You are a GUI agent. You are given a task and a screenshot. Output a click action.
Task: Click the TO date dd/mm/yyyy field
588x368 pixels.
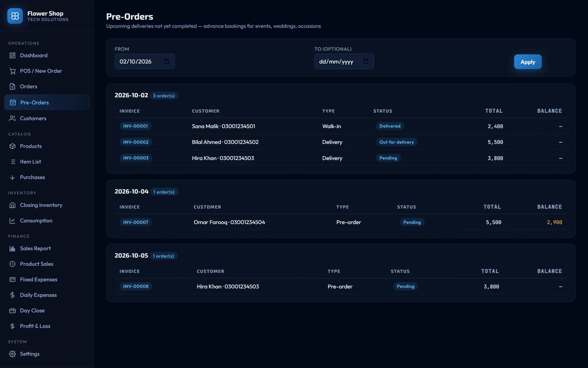click(344, 61)
